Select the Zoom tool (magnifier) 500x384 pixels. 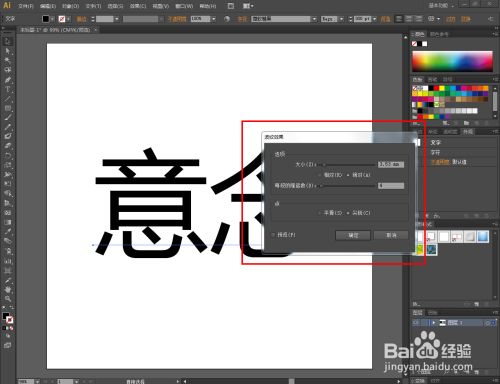click(8, 299)
